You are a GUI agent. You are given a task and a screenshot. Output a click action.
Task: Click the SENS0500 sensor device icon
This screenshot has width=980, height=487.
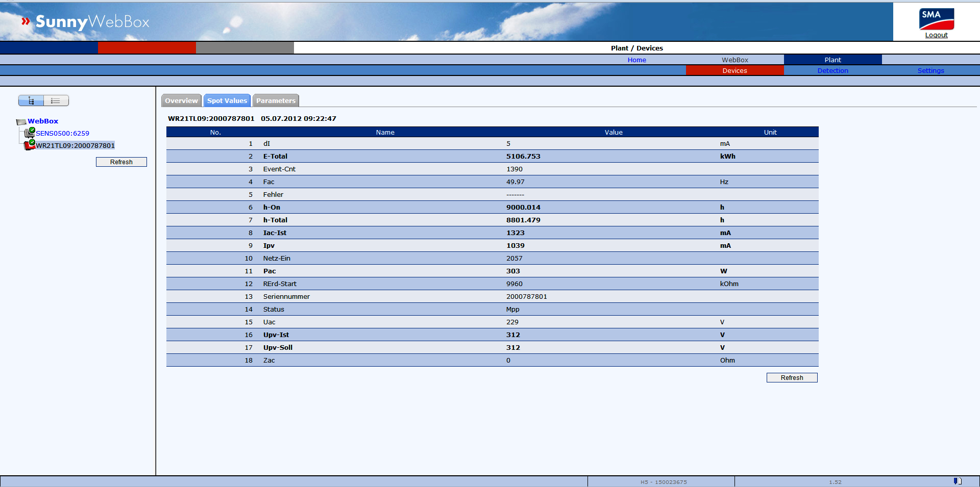[30, 133]
